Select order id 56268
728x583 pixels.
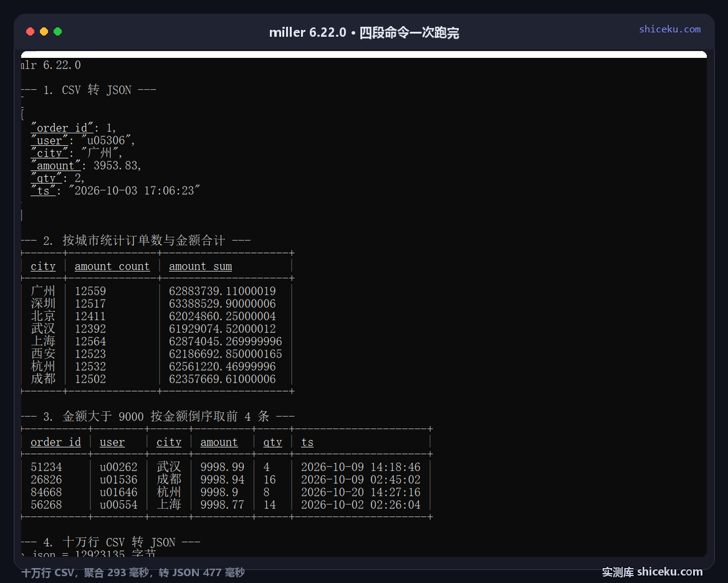pyautogui.click(x=46, y=505)
